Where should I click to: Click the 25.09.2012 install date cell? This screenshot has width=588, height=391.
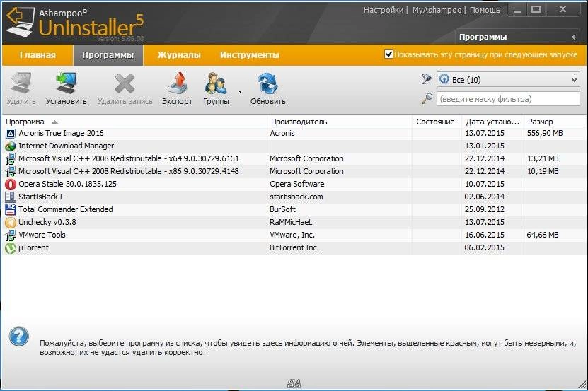[x=485, y=209]
